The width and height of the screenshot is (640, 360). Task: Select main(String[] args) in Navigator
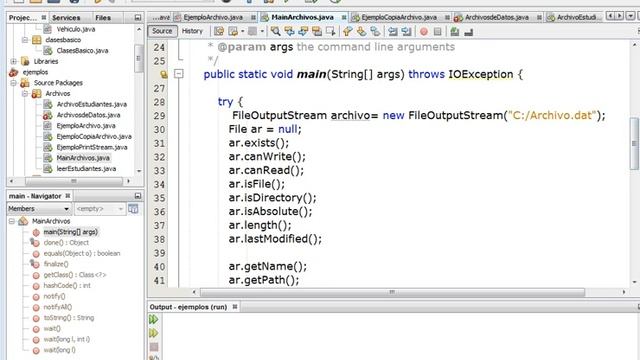click(71, 232)
